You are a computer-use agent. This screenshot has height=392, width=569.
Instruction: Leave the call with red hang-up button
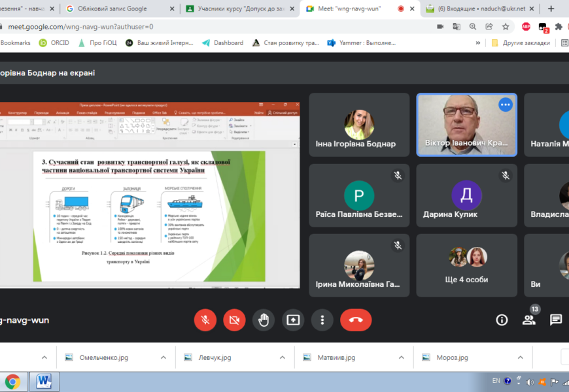click(356, 320)
